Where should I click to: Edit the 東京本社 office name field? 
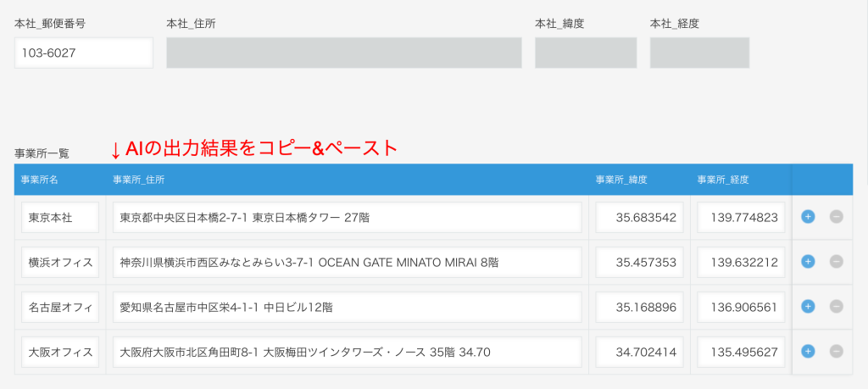click(60, 218)
